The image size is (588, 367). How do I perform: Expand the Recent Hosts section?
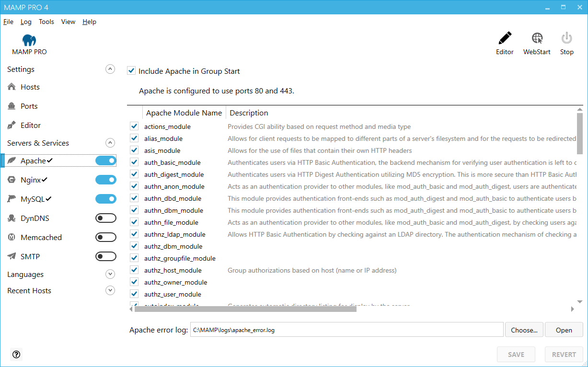(x=110, y=290)
